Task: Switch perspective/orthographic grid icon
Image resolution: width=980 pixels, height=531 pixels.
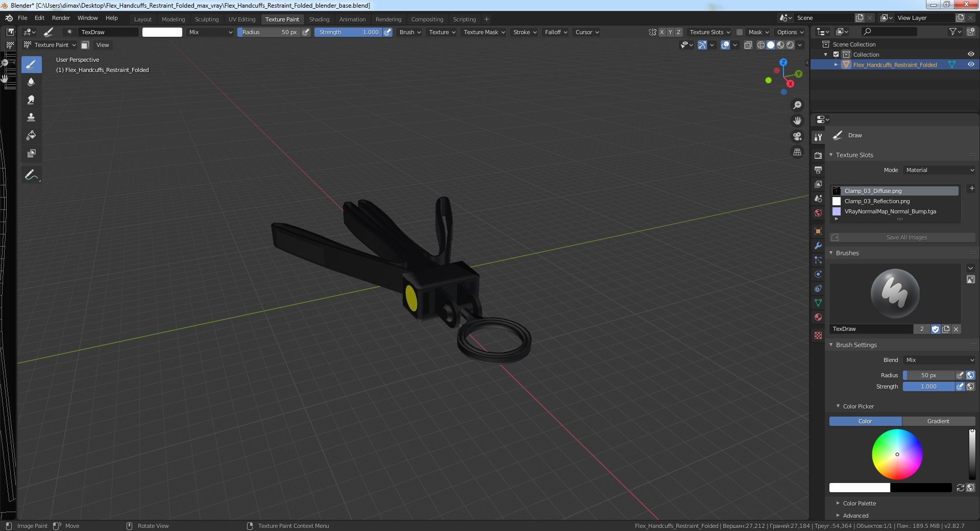Action: pos(797,152)
